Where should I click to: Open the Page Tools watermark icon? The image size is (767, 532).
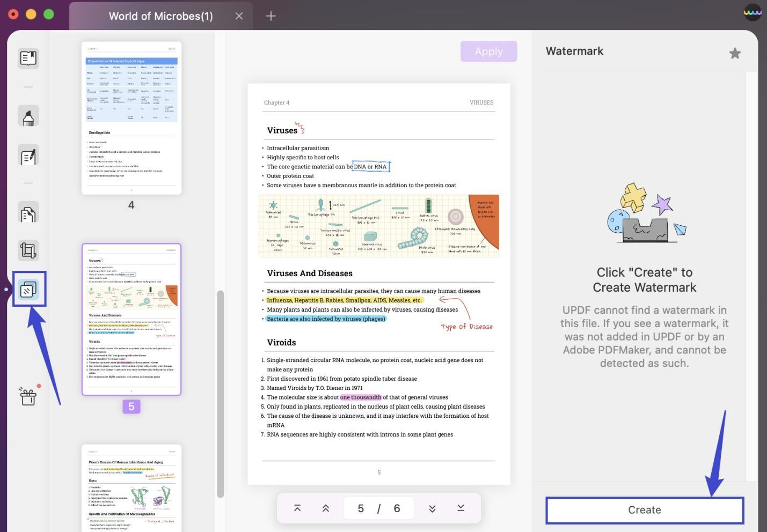pyautogui.click(x=28, y=290)
